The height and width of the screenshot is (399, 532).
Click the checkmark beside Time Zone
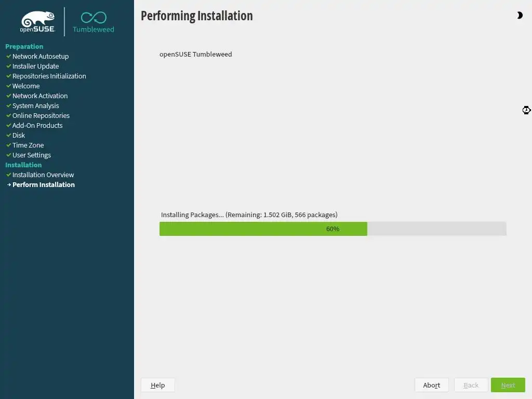point(9,145)
